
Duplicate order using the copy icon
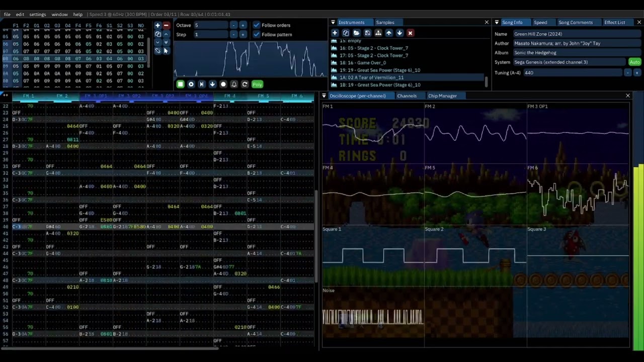pyautogui.click(x=157, y=34)
